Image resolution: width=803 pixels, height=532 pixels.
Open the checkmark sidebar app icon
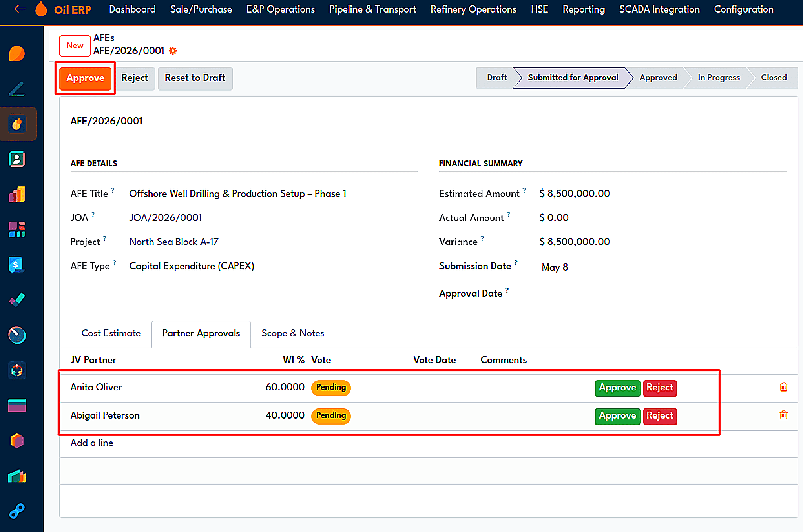coord(17,300)
